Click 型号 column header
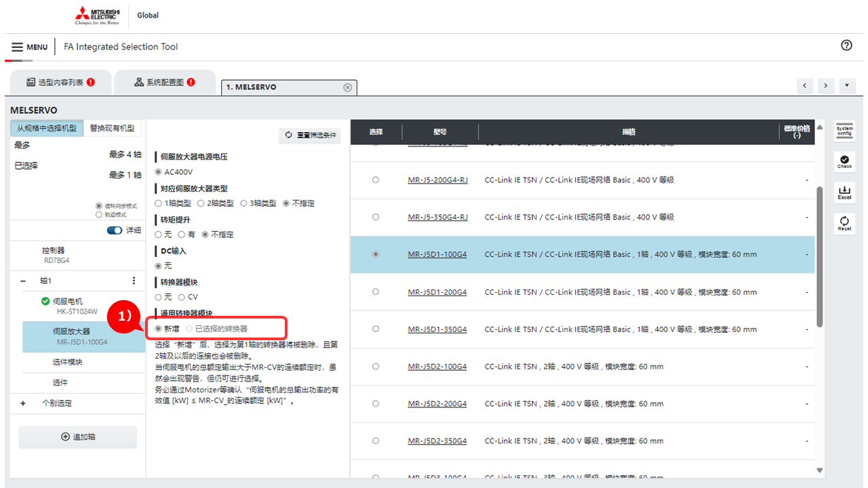868x488 pixels. (x=440, y=132)
